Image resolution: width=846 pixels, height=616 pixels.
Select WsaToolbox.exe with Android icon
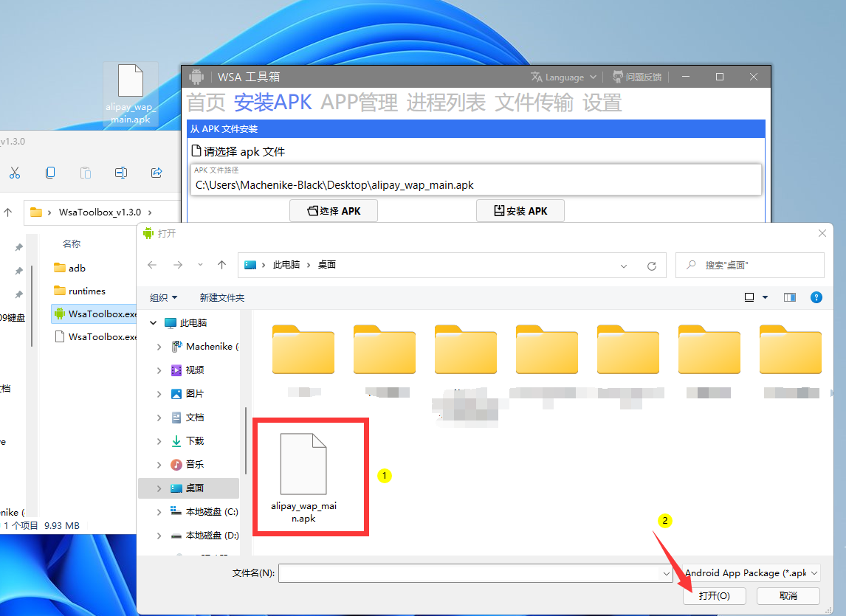tap(95, 314)
